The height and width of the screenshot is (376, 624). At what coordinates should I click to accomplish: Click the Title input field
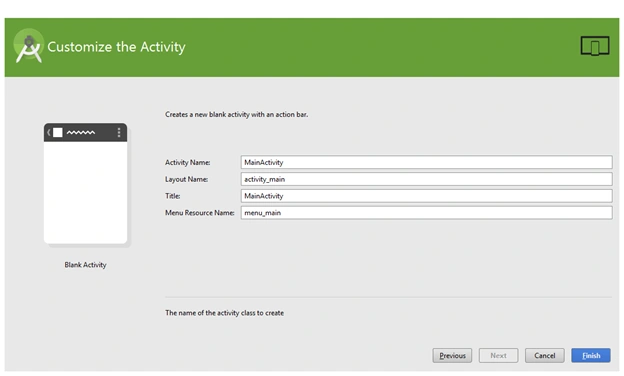click(x=426, y=196)
